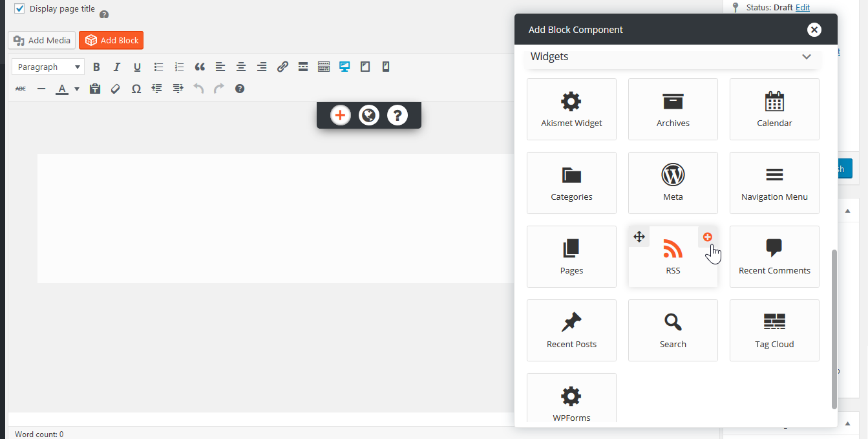
Task: Select the WPForms widget block
Action: coord(571,398)
